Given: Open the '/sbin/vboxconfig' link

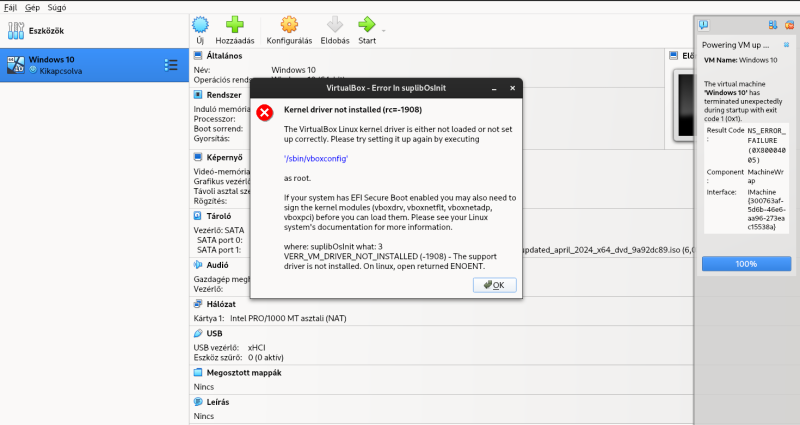Looking at the screenshot, I should click(x=316, y=159).
